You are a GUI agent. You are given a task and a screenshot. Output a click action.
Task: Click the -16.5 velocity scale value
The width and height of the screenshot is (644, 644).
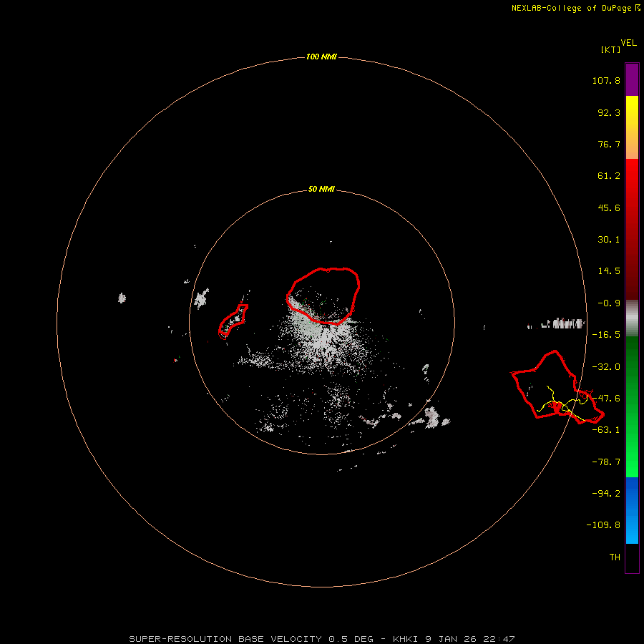(x=606, y=335)
